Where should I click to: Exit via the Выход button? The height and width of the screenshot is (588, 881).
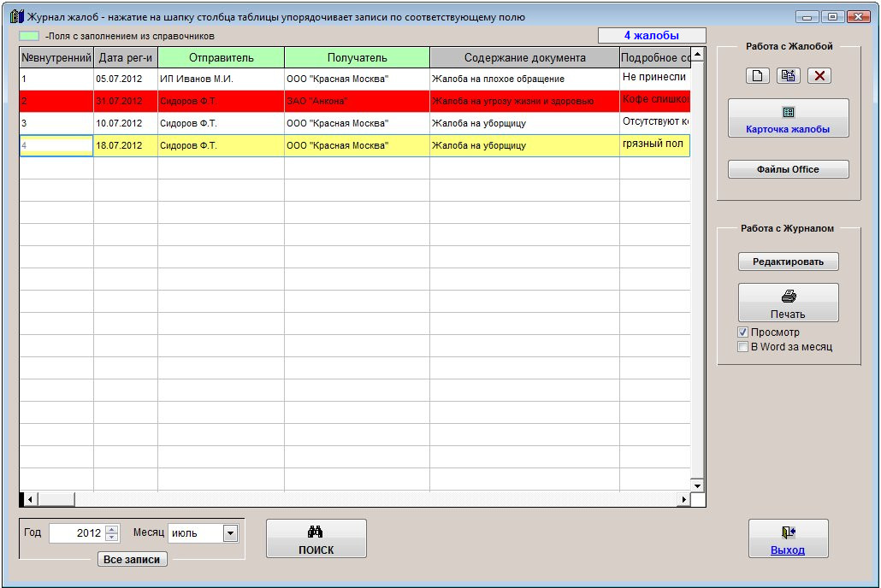(788, 538)
